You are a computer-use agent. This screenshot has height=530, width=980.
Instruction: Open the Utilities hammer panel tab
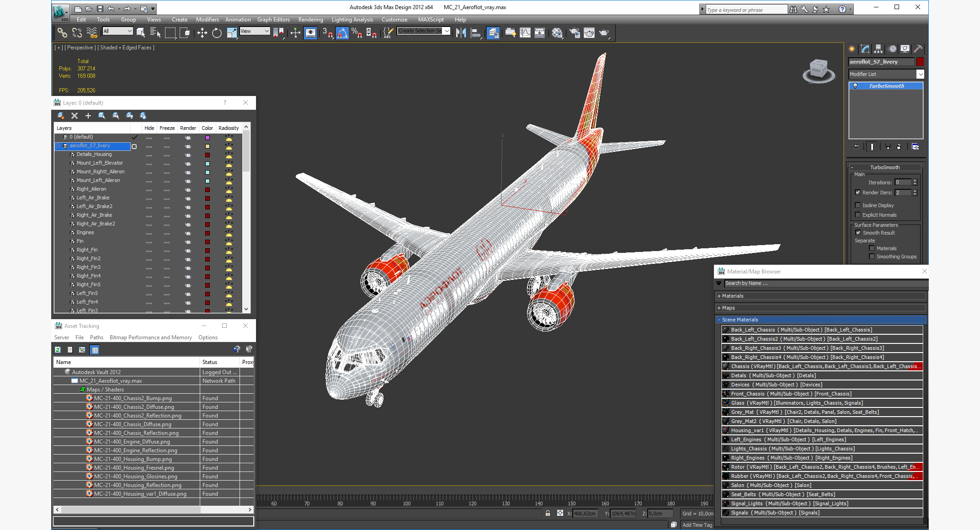point(918,49)
